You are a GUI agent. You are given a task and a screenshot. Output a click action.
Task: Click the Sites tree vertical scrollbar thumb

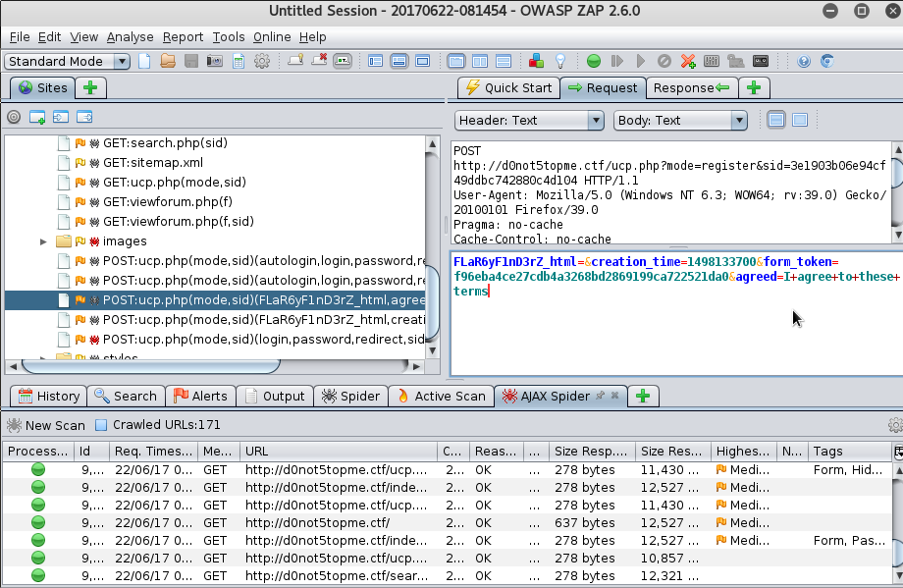[433, 301]
